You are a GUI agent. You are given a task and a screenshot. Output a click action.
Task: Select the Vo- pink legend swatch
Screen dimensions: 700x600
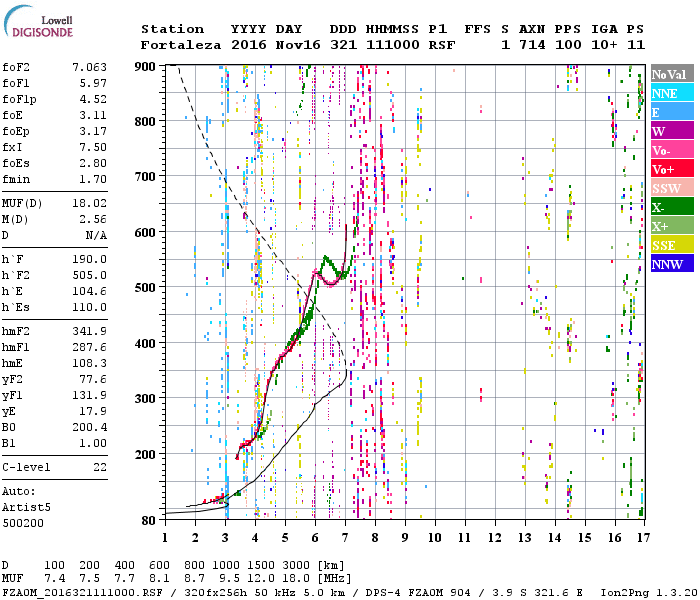(672, 150)
